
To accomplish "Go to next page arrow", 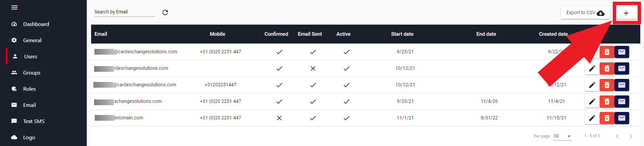I will click(631, 136).
